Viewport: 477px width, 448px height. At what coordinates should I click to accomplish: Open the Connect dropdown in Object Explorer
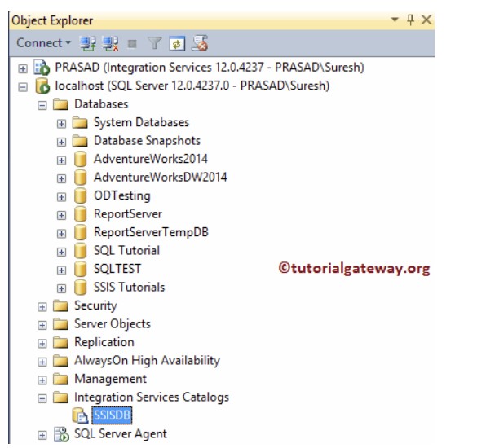click(43, 43)
